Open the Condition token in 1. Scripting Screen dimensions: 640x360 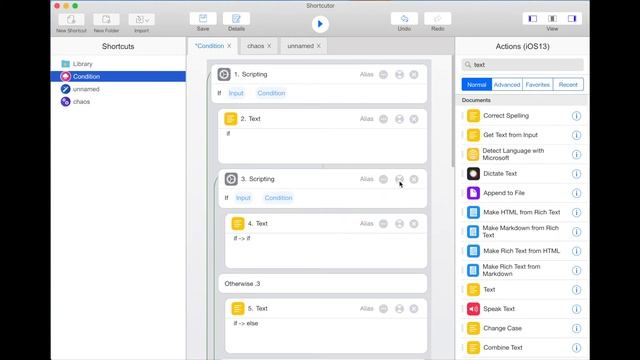click(271, 93)
